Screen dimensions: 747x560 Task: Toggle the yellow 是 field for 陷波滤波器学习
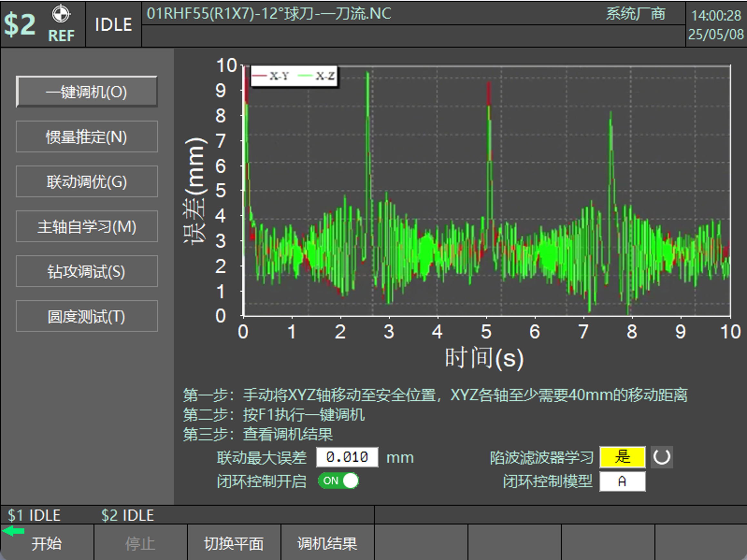(x=622, y=457)
